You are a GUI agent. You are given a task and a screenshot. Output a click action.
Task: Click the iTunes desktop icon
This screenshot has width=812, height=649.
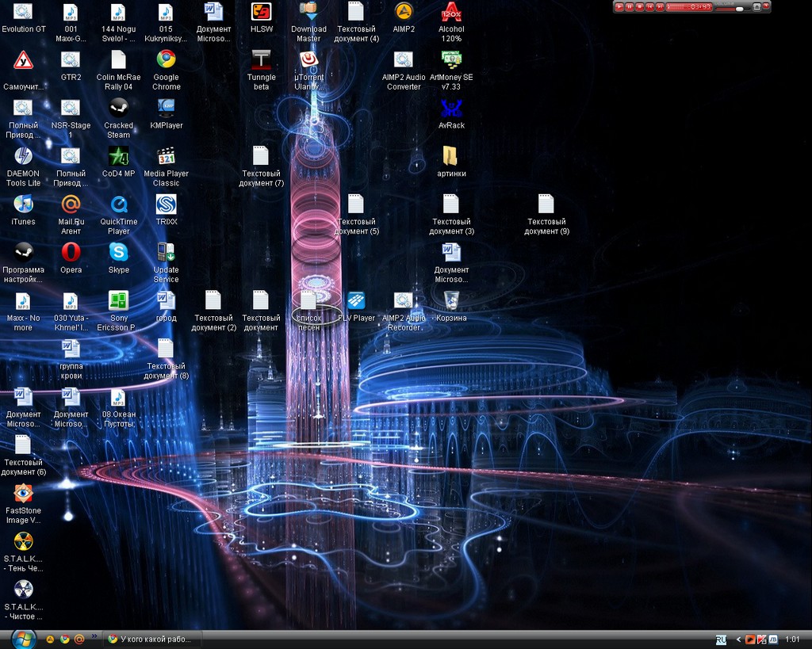pos(23,204)
